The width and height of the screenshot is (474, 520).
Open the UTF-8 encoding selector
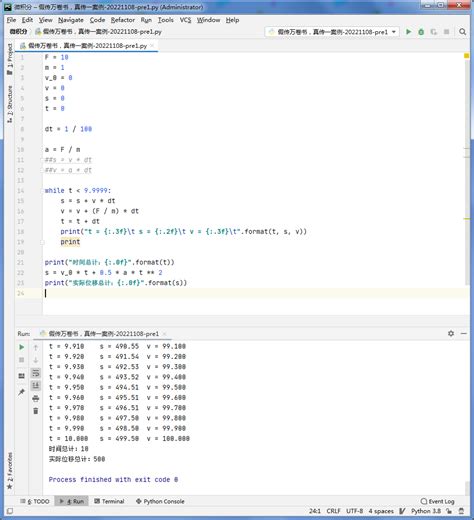[354, 511]
